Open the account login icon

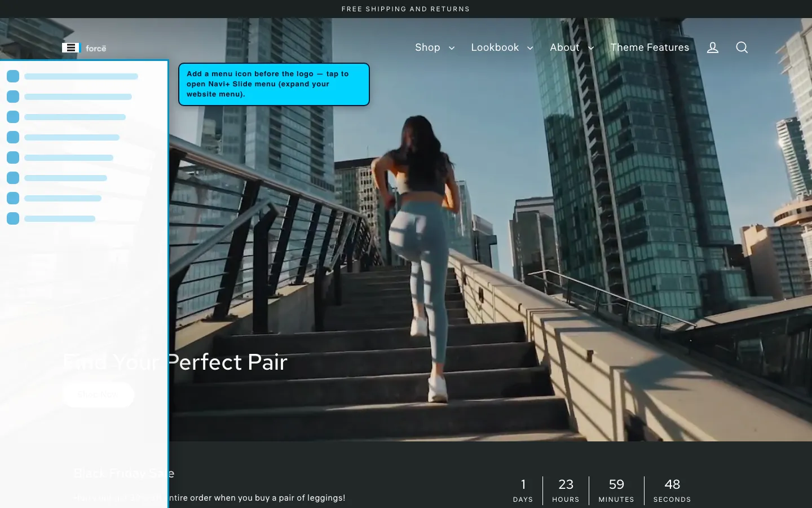[713, 47]
